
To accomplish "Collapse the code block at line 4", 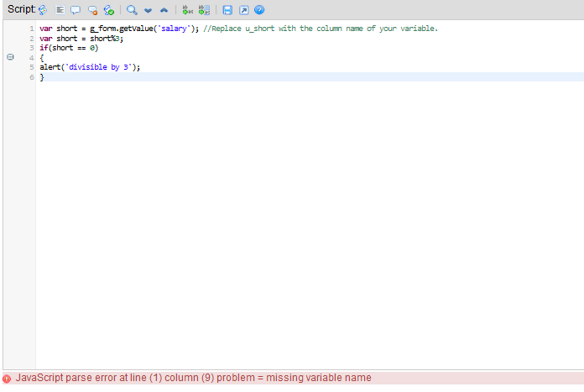I will [x=10, y=57].
